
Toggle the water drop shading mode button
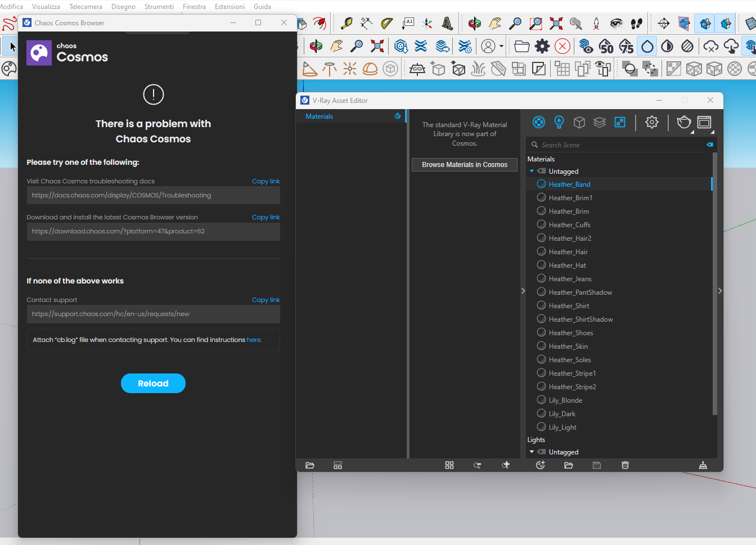point(647,46)
